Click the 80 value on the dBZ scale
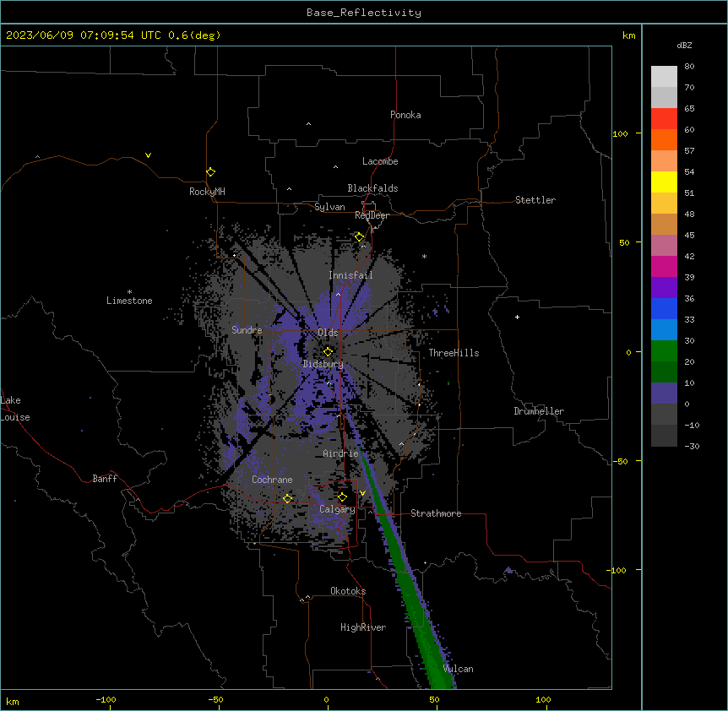This screenshot has width=728, height=711. coord(689,67)
